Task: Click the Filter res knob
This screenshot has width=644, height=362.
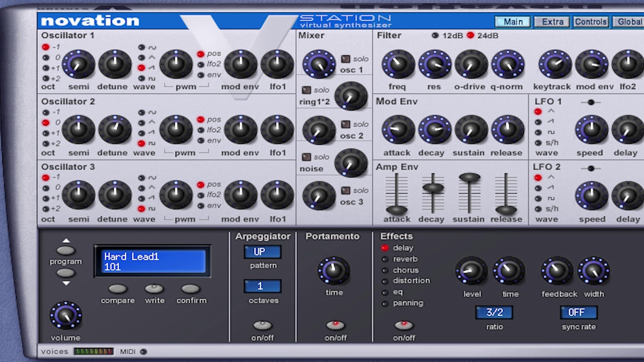Action: pos(434,64)
